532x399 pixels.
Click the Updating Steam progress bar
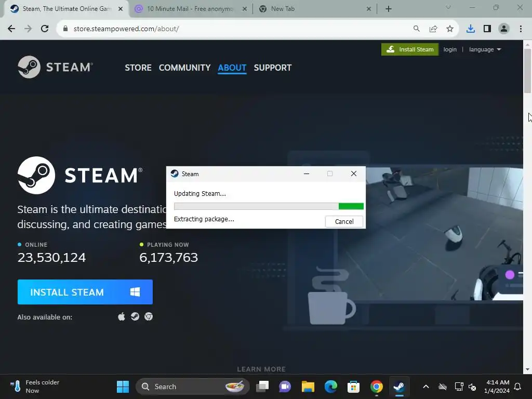pos(269,206)
